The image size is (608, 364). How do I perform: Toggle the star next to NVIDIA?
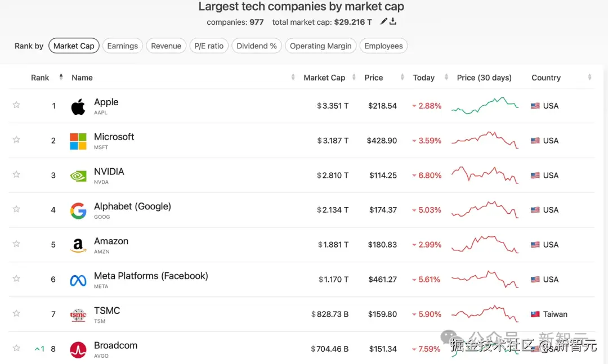click(x=16, y=174)
